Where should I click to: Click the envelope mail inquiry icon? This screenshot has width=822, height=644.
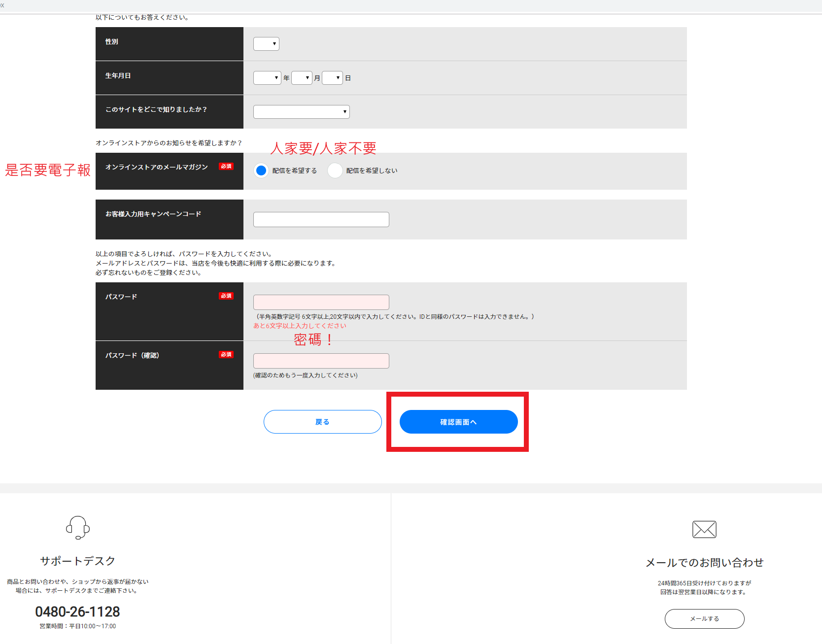pos(704,529)
